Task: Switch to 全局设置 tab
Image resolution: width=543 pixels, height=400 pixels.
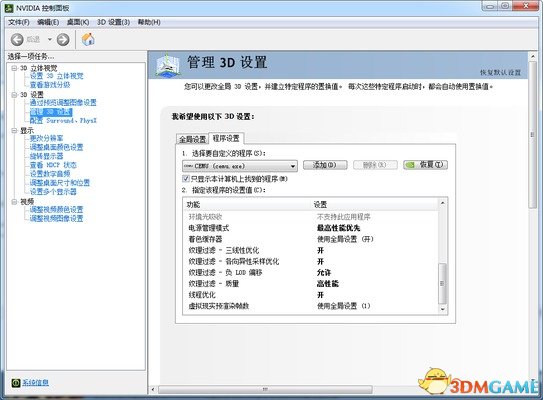Action: [192, 139]
